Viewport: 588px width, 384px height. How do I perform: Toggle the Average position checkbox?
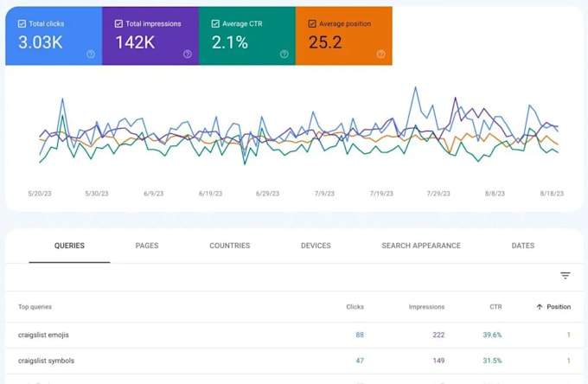point(312,23)
